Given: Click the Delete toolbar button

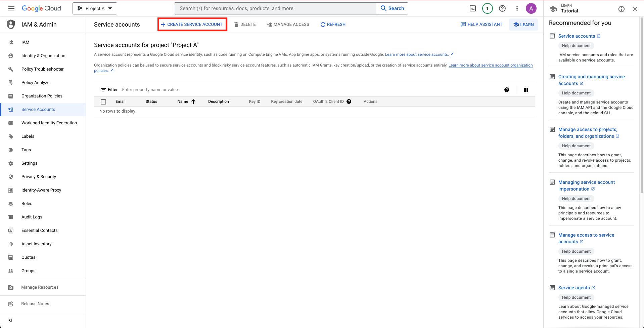Looking at the screenshot, I should point(245,25).
